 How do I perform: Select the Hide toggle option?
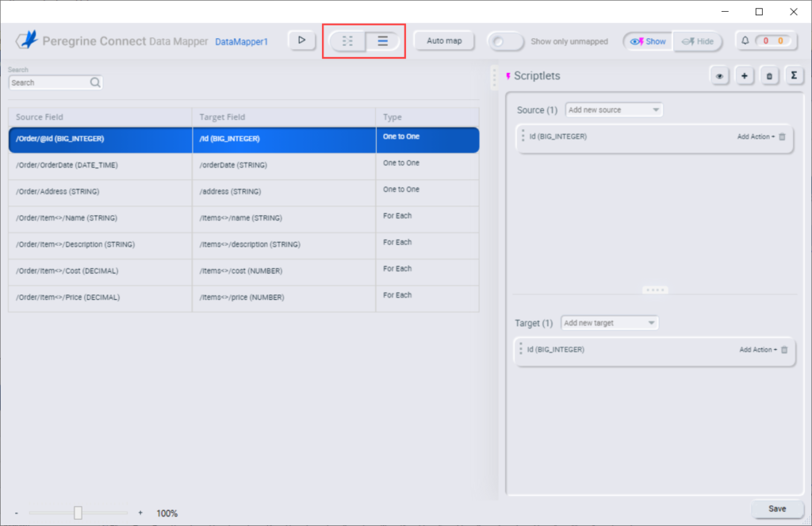click(x=697, y=41)
